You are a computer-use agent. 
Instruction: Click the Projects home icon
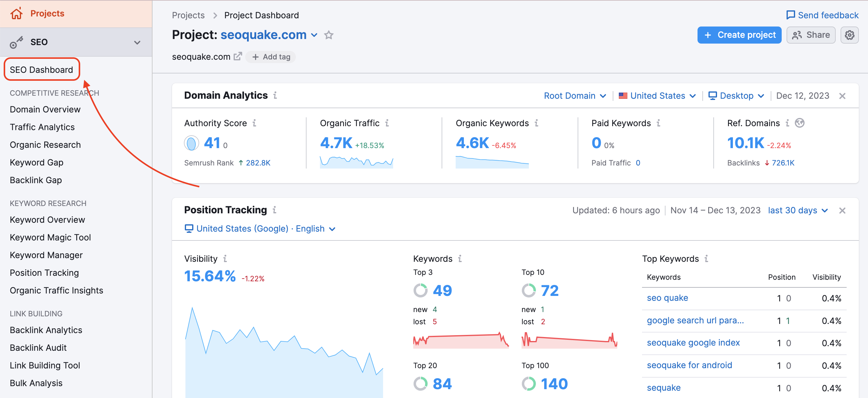16,13
